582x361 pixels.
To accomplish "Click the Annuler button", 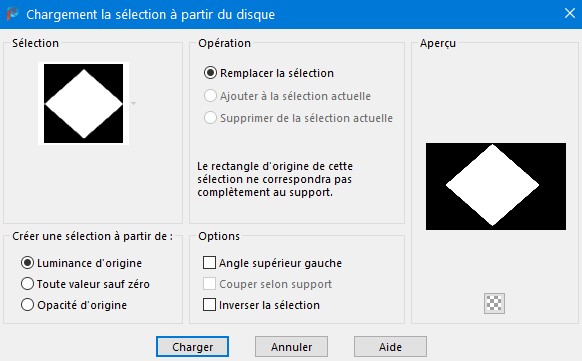I will coord(291,347).
